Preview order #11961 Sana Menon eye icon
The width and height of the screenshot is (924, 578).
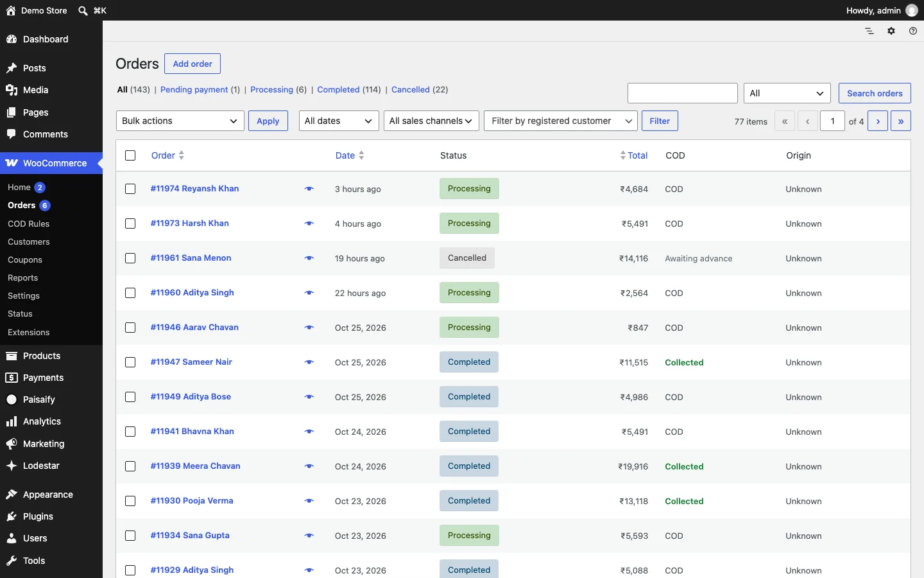309,258
